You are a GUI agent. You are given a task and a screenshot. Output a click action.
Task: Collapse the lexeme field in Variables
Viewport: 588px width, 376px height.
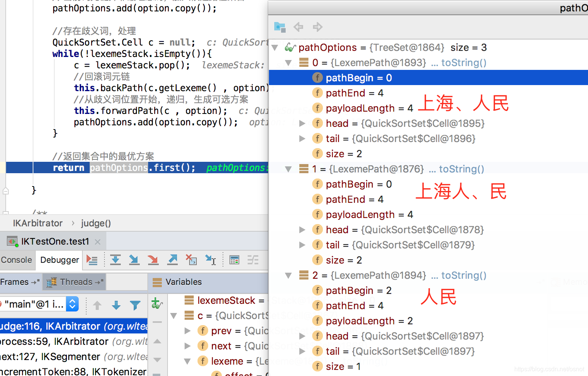pyautogui.click(x=187, y=361)
